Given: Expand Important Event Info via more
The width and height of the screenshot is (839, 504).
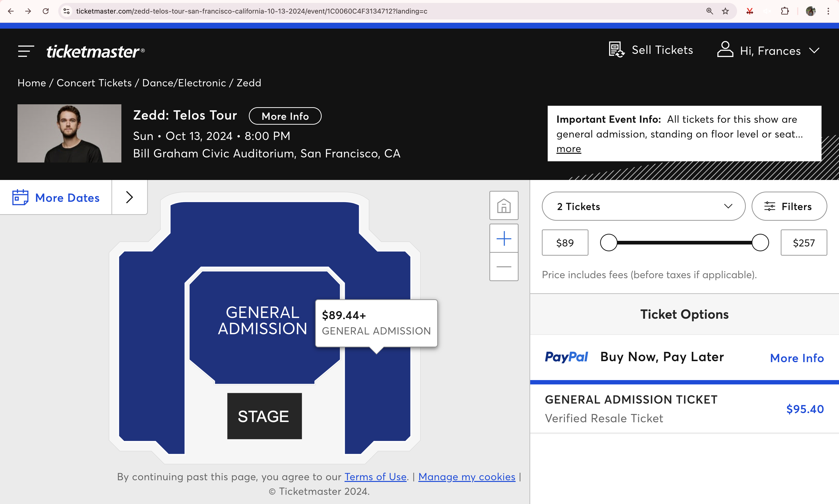Looking at the screenshot, I should (568, 149).
